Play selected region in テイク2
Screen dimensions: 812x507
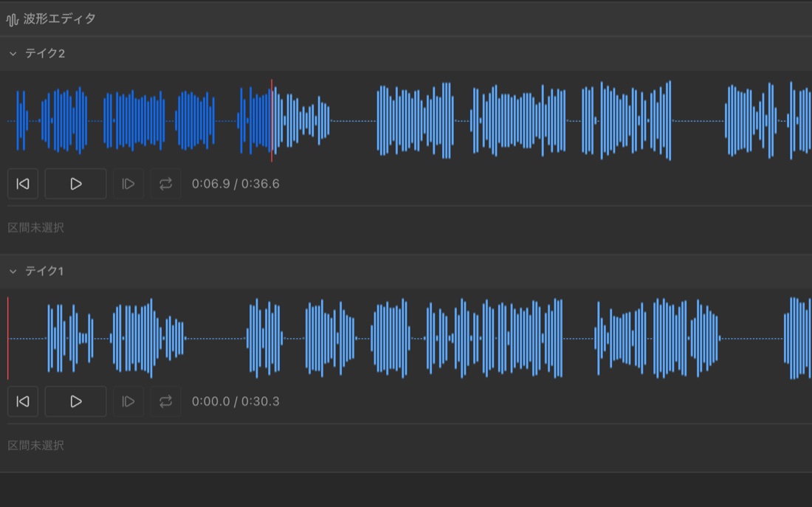click(x=128, y=184)
